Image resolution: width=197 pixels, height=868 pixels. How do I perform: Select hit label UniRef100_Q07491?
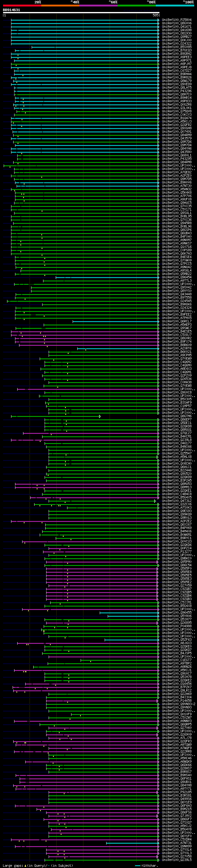[x=177, y=132]
